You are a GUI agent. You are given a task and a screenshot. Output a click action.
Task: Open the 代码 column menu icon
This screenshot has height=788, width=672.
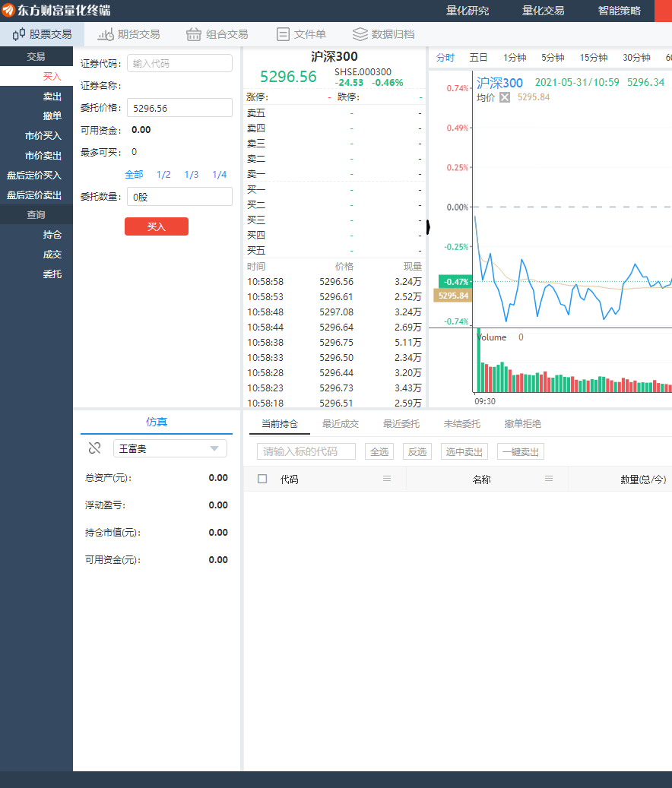click(x=387, y=479)
